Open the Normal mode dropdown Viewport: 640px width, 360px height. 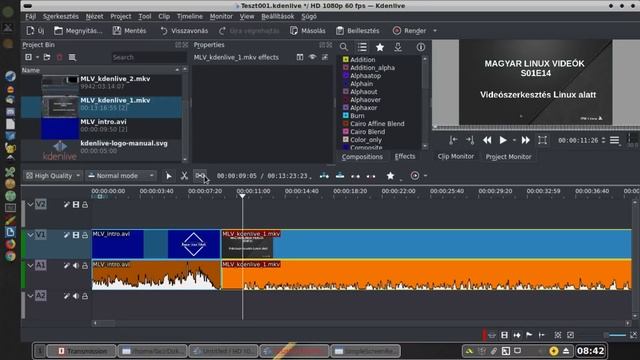121,176
